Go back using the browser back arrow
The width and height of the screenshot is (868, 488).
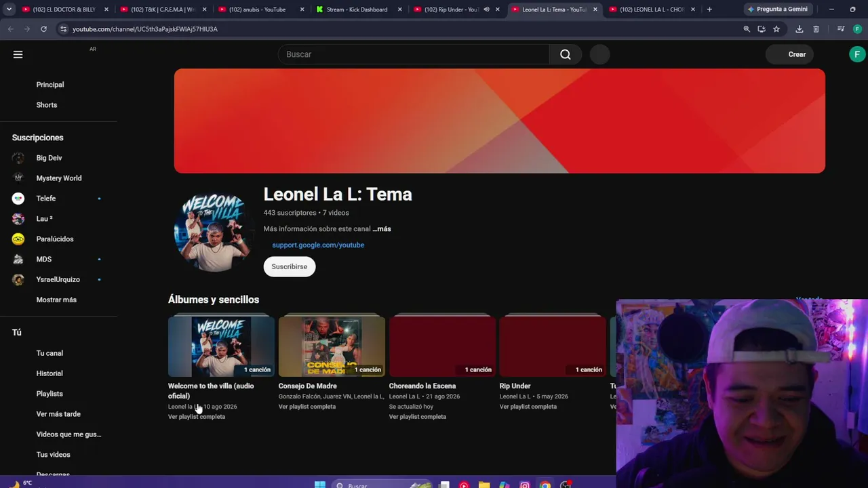pyautogui.click(x=11, y=29)
